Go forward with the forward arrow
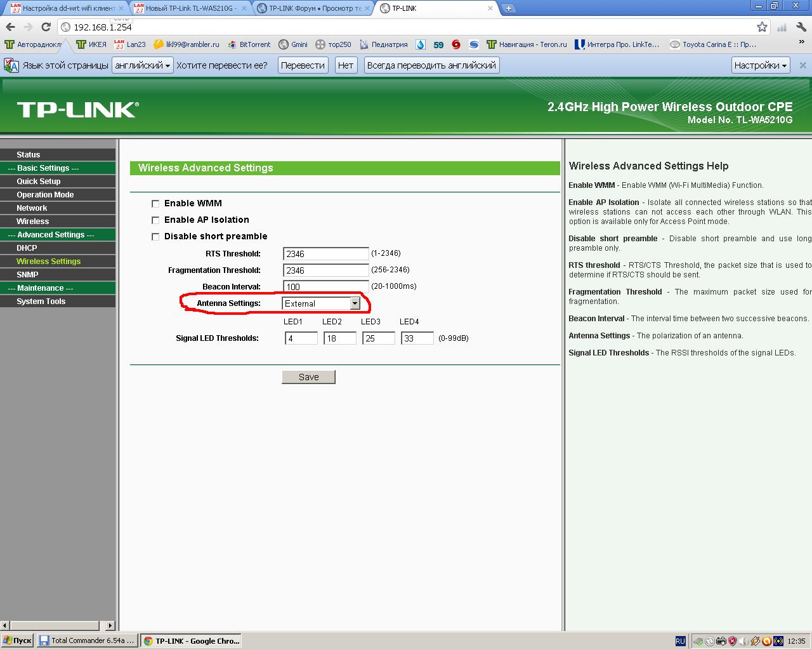812x650 pixels. click(x=28, y=27)
